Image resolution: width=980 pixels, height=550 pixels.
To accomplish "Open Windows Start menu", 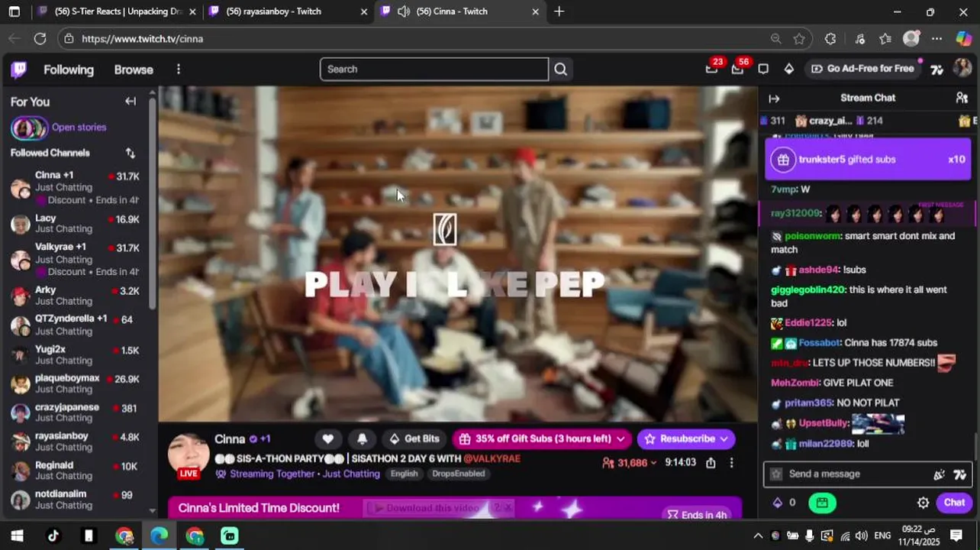I will click(17, 536).
